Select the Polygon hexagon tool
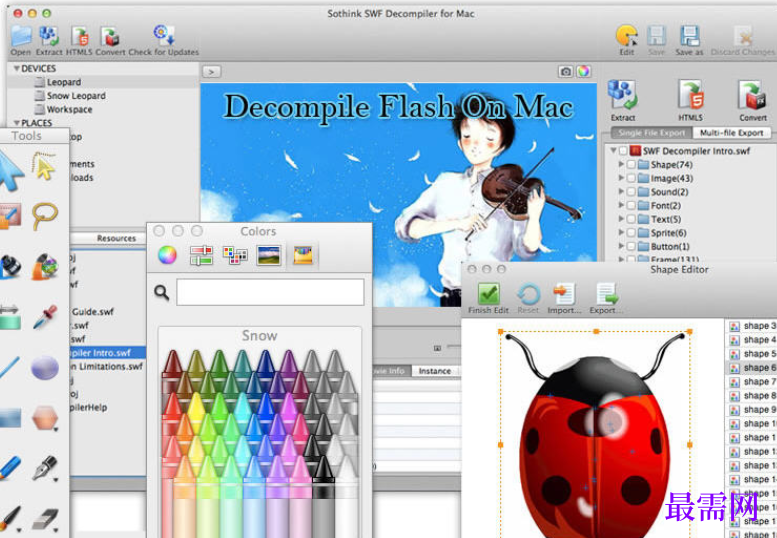This screenshot has height=538, width=777. tap(45, 418)
